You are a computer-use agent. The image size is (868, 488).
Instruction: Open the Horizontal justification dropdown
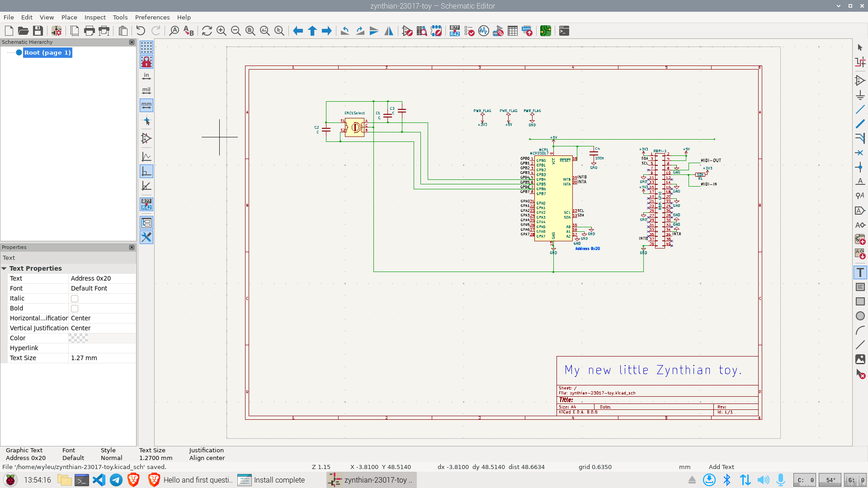coord(102,318)
